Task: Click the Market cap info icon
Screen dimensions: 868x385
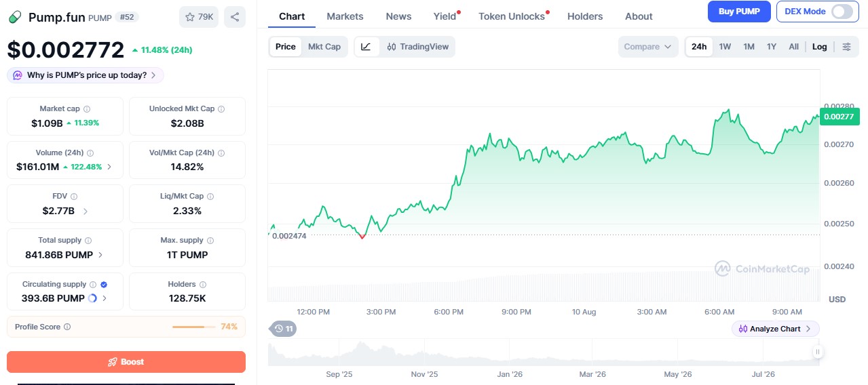Action: coord(87,108)
